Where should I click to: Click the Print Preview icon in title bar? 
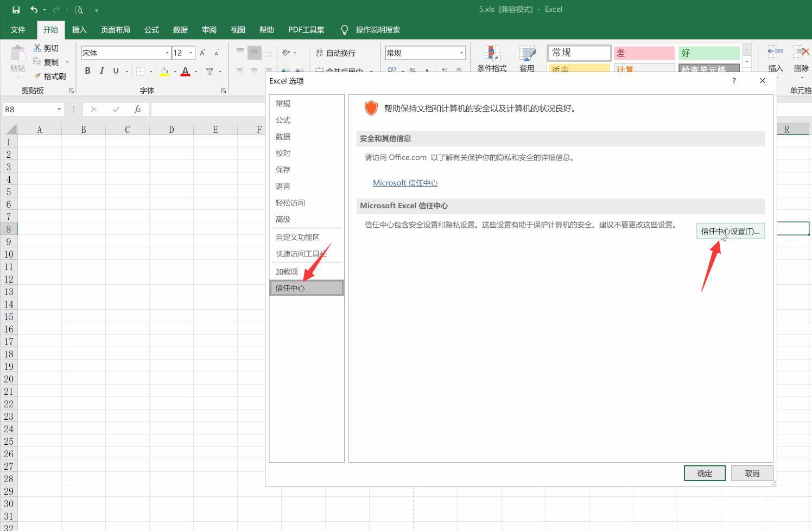(x=79, y=10)
